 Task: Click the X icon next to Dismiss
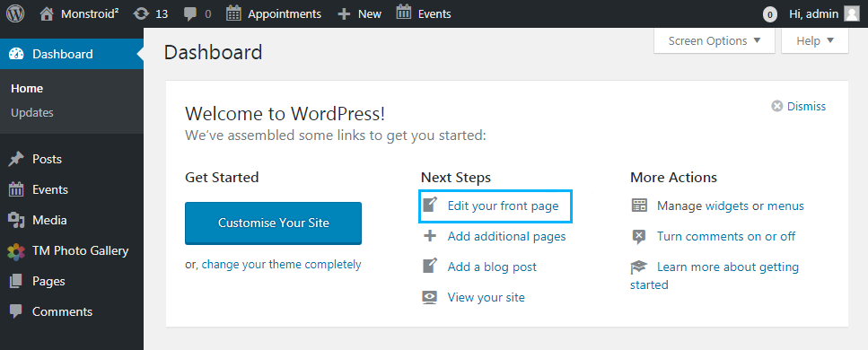point(777,106)
